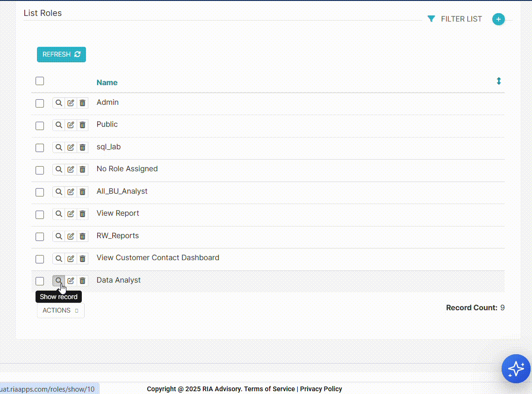Open the sparkle AI assistant button

[516, 369]
